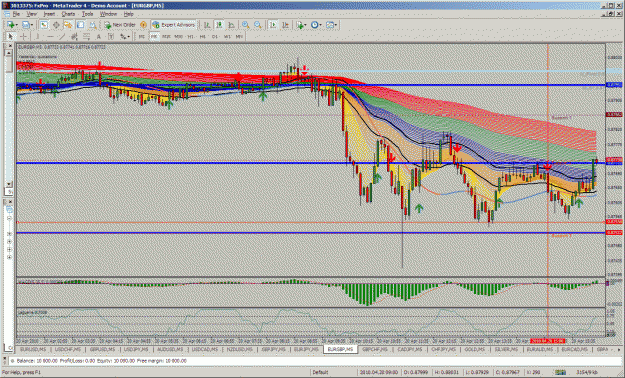625x378 pixels.
Task: Open the Data Window crosshair icon
Action: pyautogui.click(x=56, y=25)
